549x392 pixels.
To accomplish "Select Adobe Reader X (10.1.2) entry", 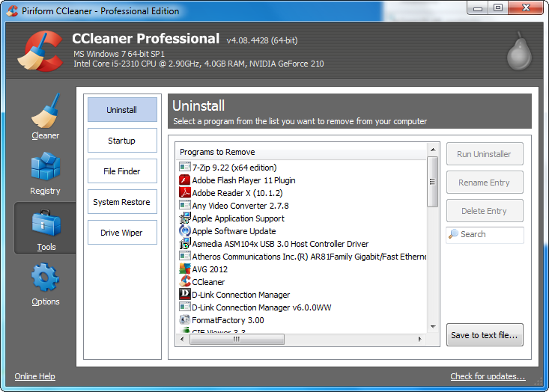I will point(237,193).
